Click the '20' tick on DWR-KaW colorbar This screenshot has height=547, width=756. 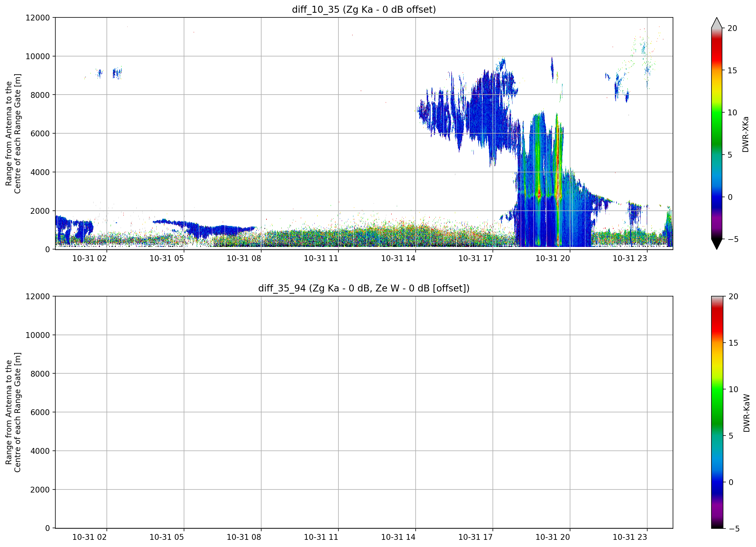pyautogui.click(x=733, y=296)
